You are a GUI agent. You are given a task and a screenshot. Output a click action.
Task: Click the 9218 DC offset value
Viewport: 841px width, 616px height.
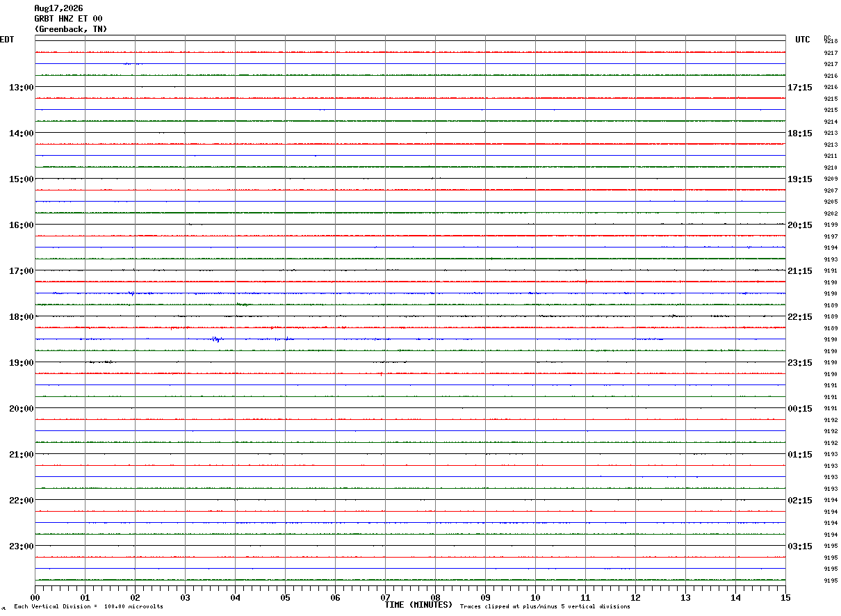tap(831, 42)
